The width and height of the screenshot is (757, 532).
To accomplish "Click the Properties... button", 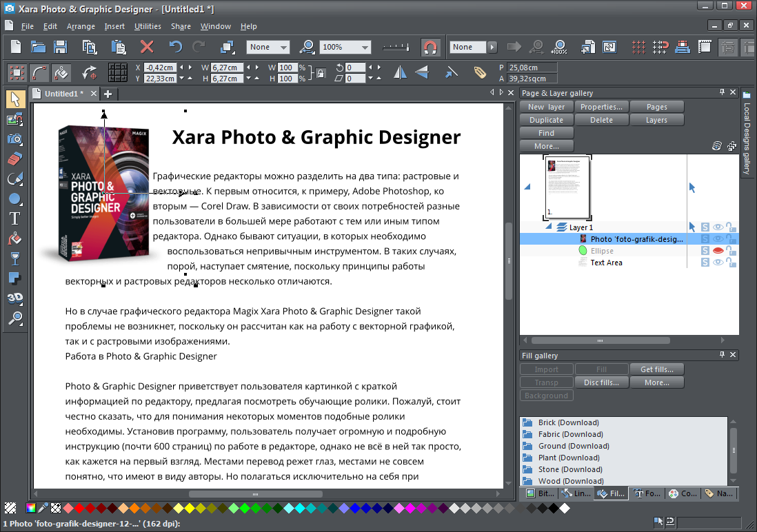I will [602, 107].
